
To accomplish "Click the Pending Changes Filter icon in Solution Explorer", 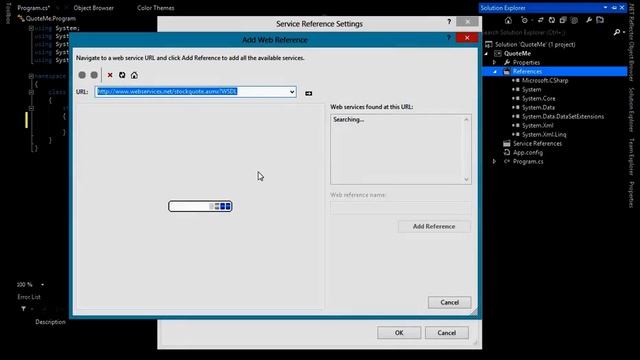I will tap(525, 20).
